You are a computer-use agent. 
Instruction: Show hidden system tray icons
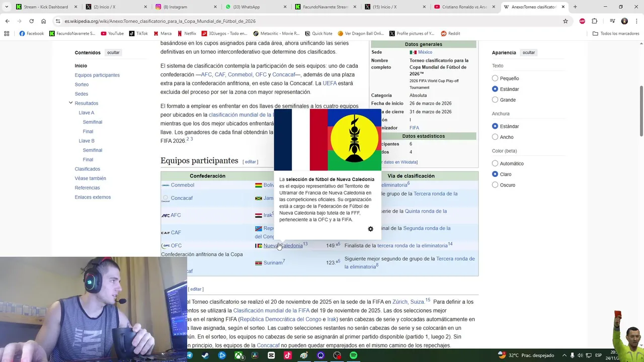coord(564,355)
